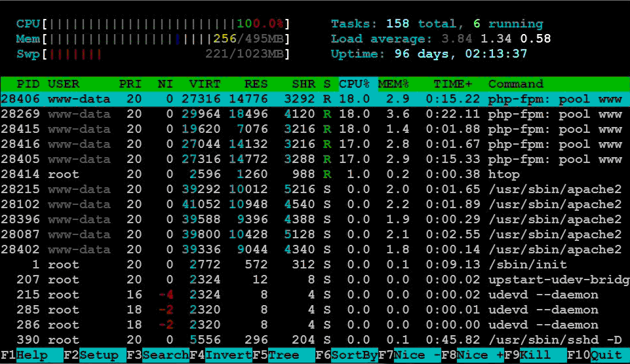Click the PID column header
Screen dimensions: 630x364
(x=28, y=84)
